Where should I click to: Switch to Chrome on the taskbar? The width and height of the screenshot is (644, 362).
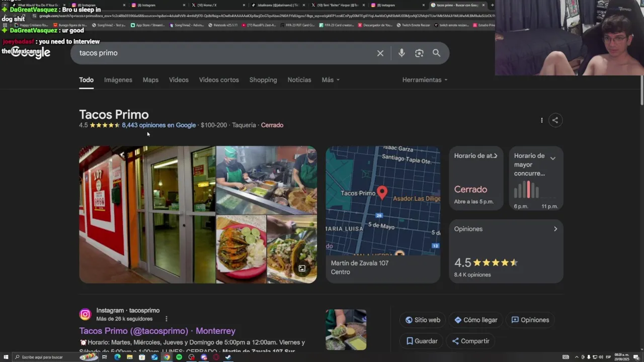pos(167,357)
